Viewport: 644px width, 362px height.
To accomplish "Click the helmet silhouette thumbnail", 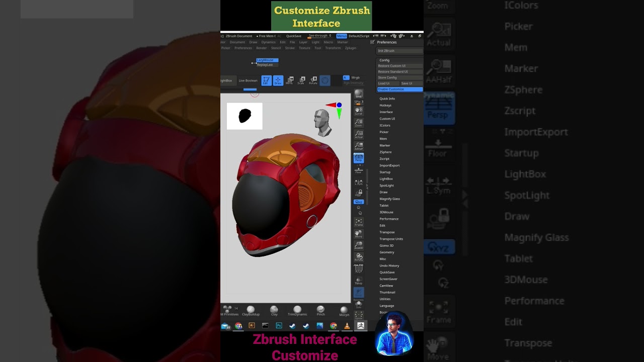I will (x=245, y=116).
